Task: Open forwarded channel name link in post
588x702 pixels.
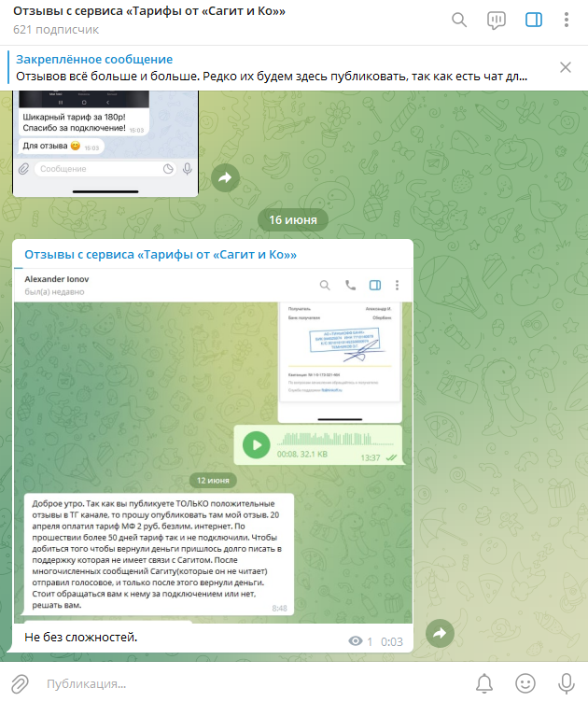Action: click(161, 254)
